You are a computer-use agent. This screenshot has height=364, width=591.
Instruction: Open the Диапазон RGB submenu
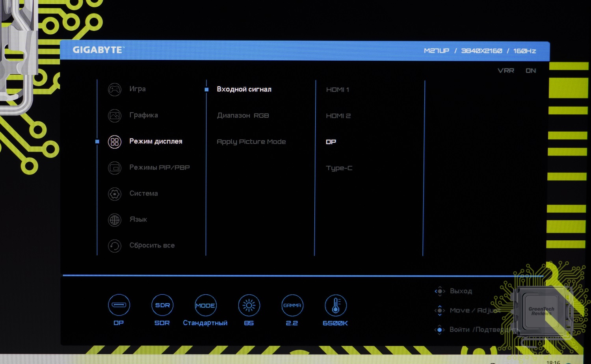click(243, 115)
